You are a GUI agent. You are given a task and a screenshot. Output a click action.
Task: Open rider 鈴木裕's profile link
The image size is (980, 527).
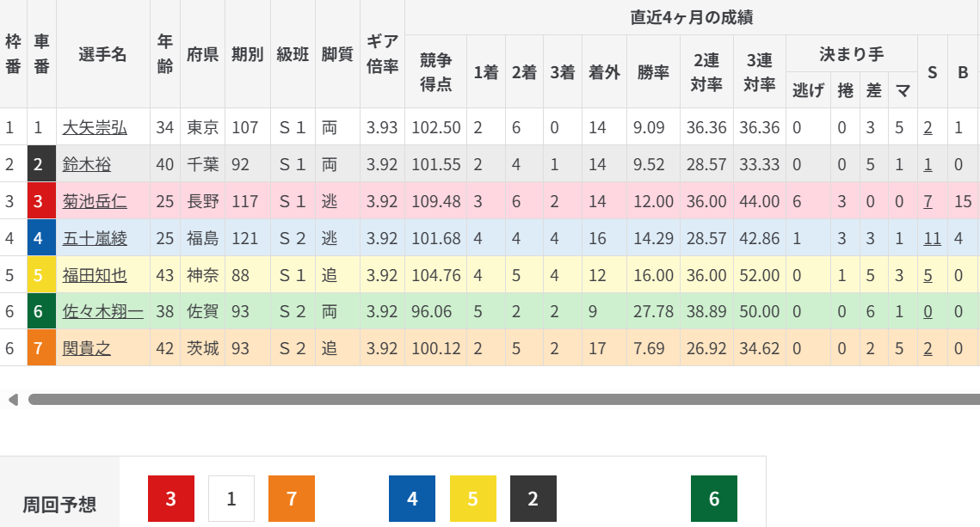pos(87,165)
